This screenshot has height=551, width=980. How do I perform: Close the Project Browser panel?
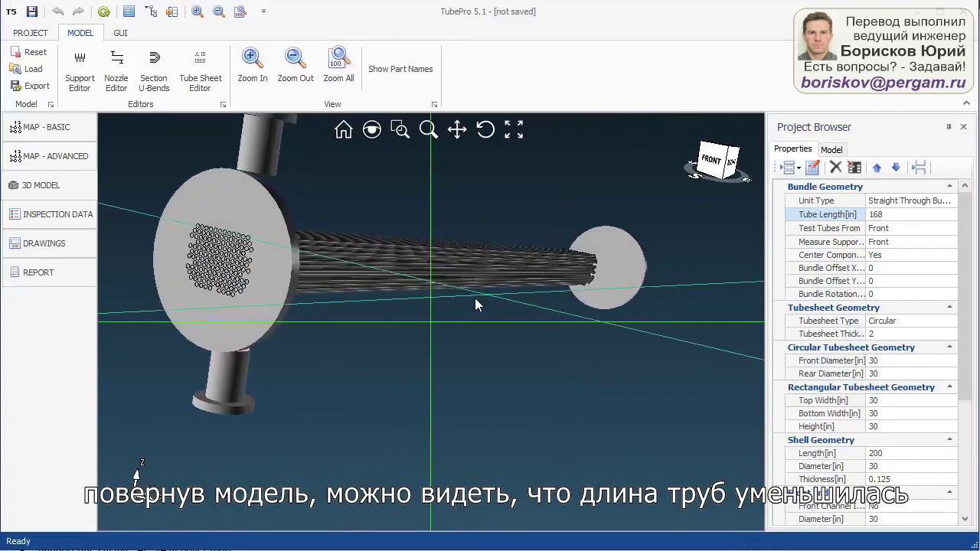pos(963,127)
